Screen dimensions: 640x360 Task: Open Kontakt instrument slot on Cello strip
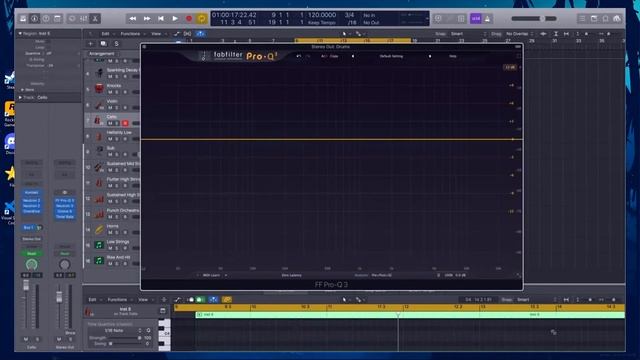pyautogui.click(x=31, y=193)
